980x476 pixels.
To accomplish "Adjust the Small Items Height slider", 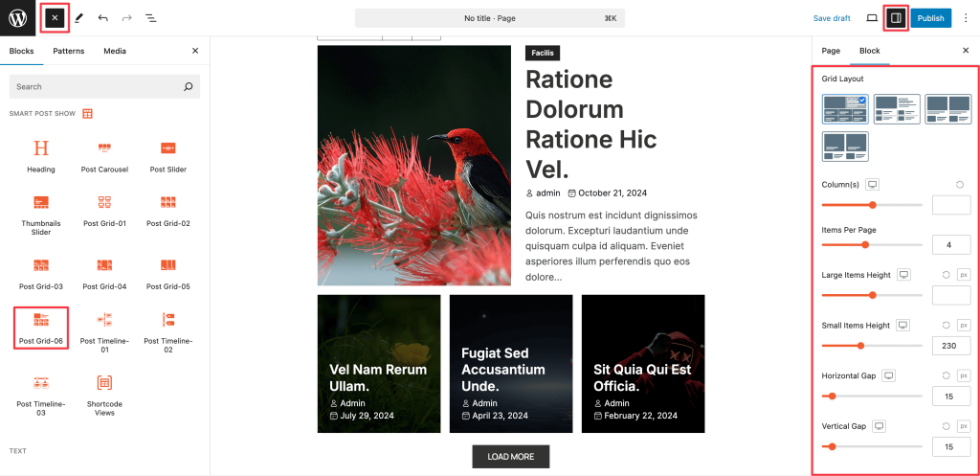I will [x=872, y=346].
